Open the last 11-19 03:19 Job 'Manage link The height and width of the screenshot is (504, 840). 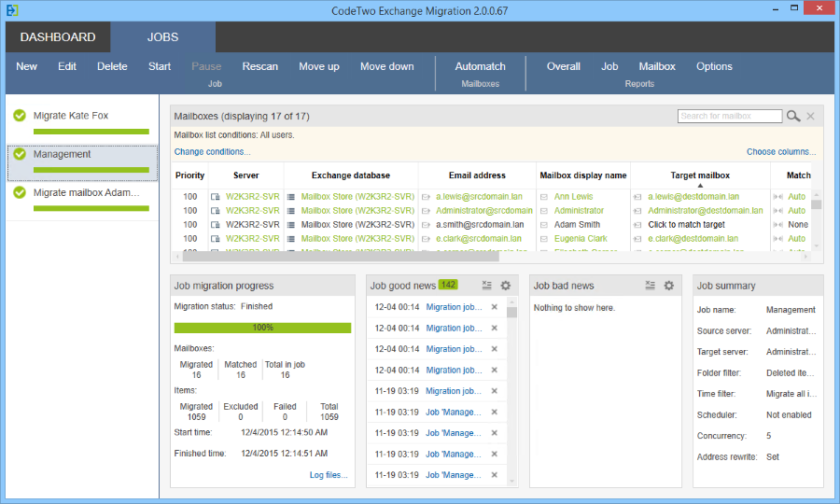454,475
